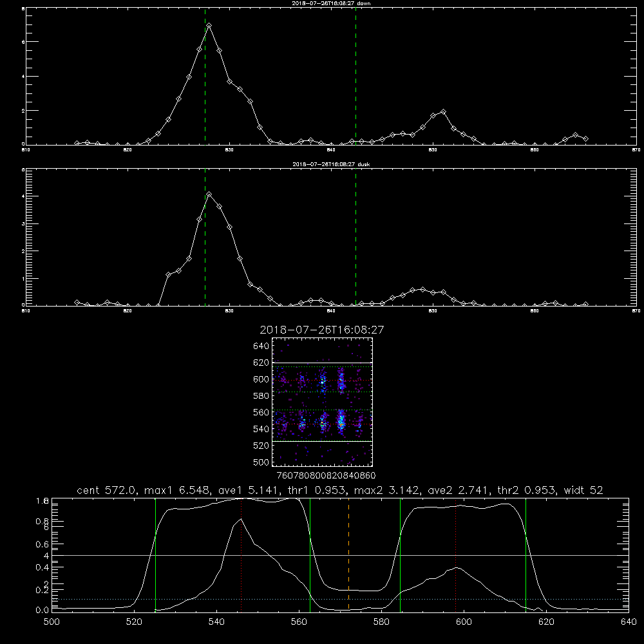Click the green dashed line near 842 in dawn plot
This screenshot has width=644, height=644.
355,77
